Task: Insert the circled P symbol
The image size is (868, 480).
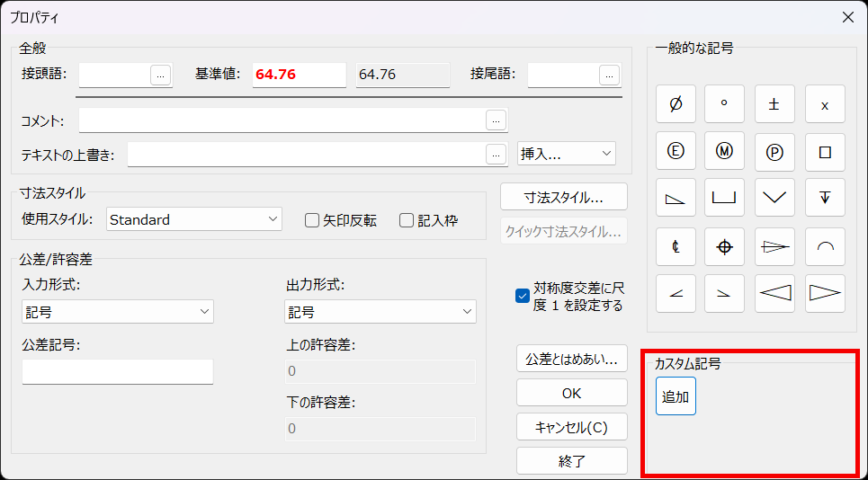Action: (774, 152)
